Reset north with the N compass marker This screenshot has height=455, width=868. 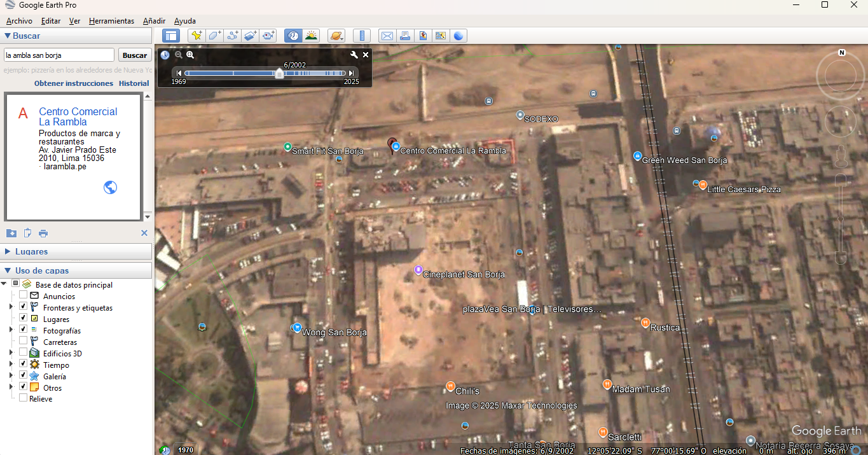[x=842, y=53]
